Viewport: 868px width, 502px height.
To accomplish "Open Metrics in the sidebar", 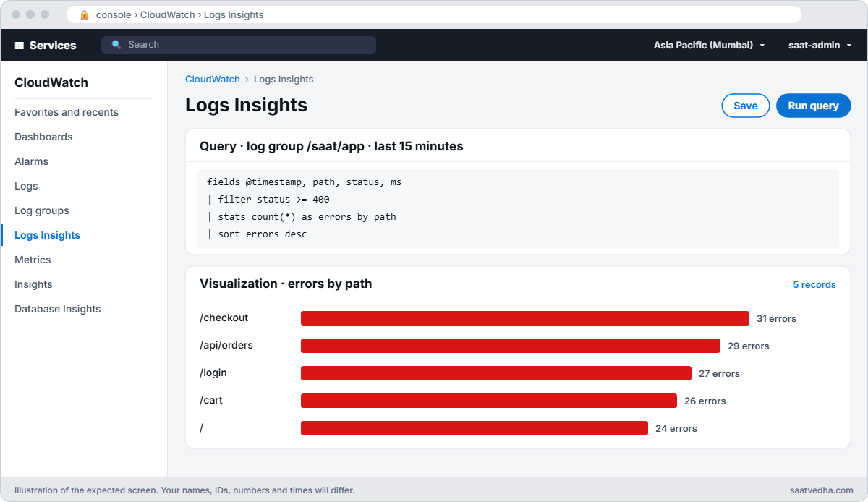I will pyautogui.click(x=33, y=260).
